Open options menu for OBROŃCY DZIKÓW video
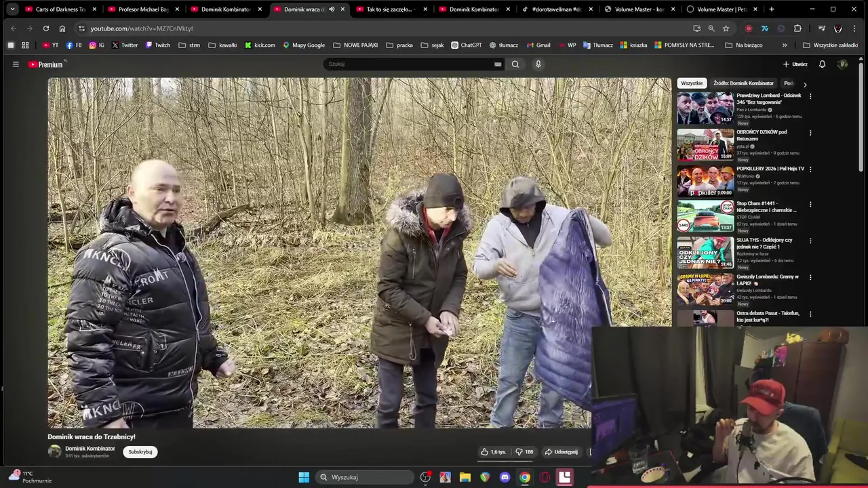This screenshot has width=868, height=488. 810,133
